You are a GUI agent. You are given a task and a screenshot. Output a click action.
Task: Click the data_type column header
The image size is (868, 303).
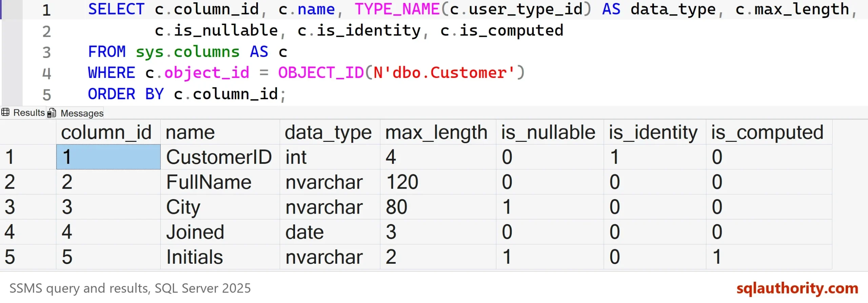[330, 132]
